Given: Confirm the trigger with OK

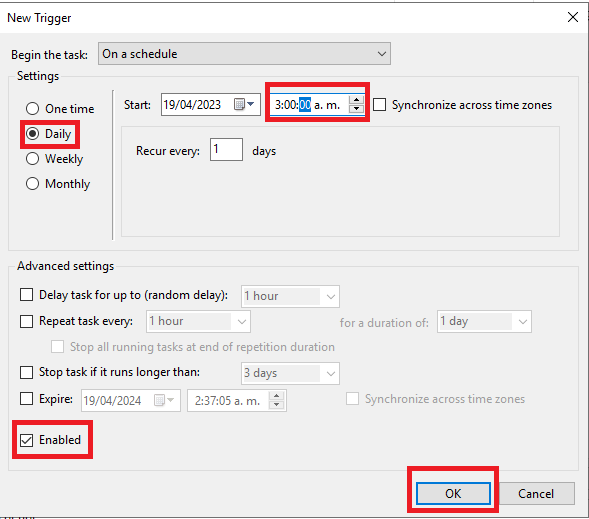Looking at the screenshot, I should [453, 493].
